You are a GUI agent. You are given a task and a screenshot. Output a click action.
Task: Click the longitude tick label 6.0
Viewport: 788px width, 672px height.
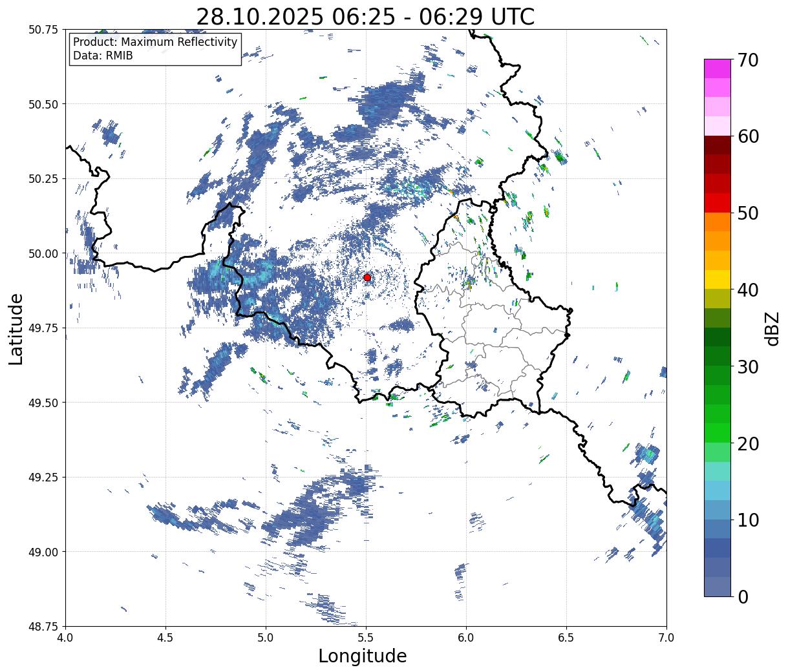pyautogui.click(x=466, y=638)
